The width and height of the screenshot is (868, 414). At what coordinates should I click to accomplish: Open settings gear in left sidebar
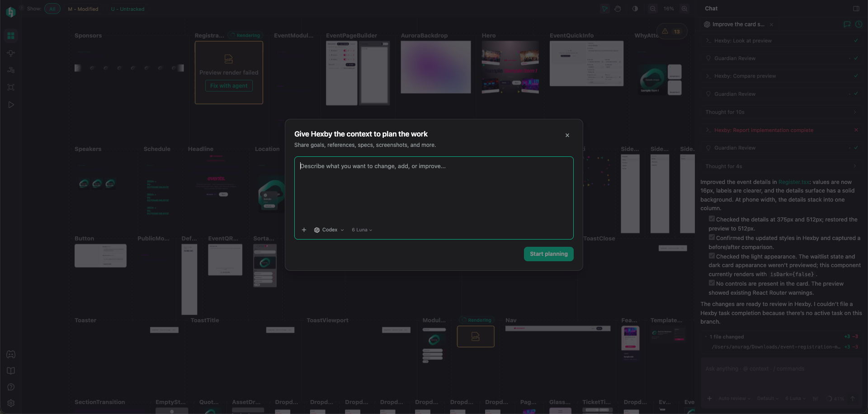(11, 403)
